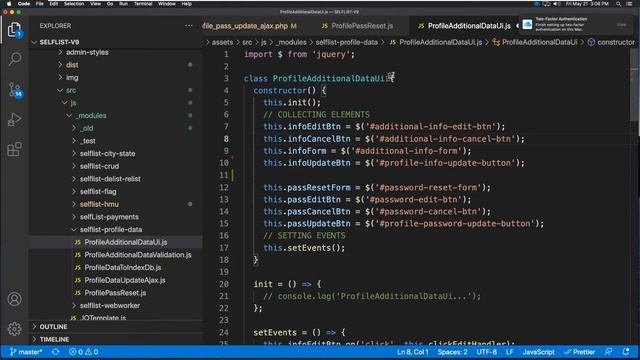The image size is (640, 360).
Task: Switch to the file_pass_update_ajax.php tab
Action: point(250,26)
